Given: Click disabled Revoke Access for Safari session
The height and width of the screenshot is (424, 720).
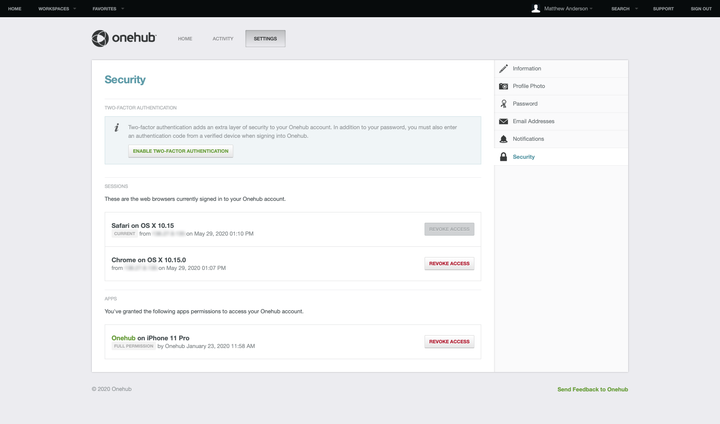Looking at the screenshot, I should tap(449, 229).
